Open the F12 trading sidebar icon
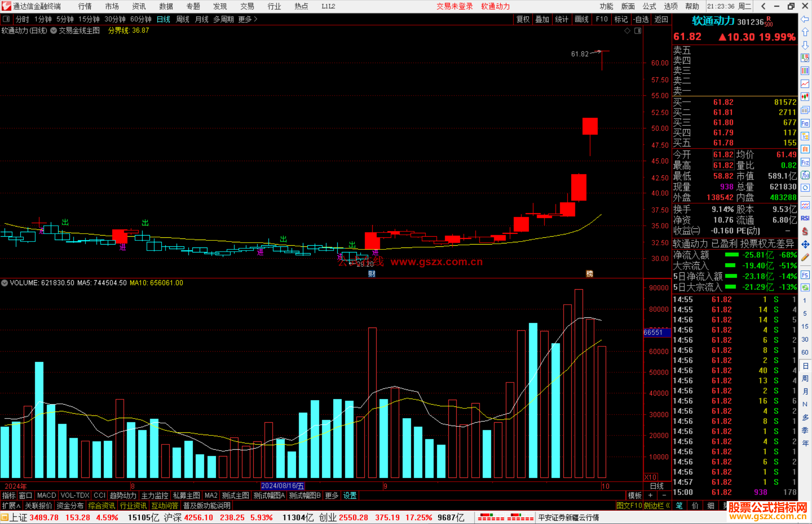 pos(805,162)
